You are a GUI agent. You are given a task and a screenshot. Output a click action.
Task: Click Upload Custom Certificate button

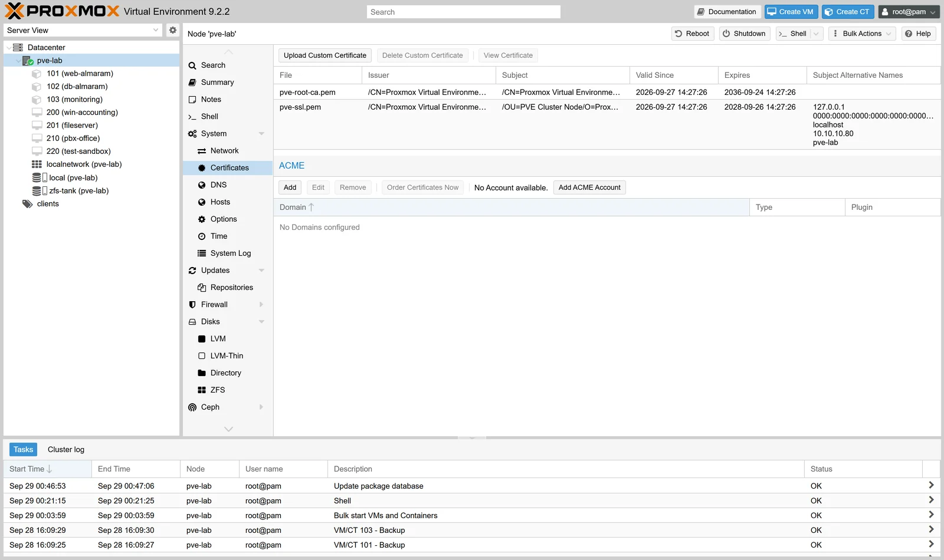[325, 55]
